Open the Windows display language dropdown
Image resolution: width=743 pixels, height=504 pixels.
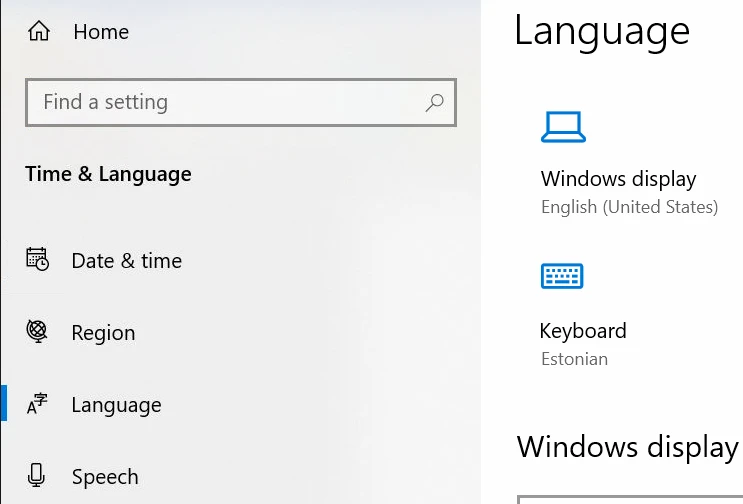click(x=630, y=499)
